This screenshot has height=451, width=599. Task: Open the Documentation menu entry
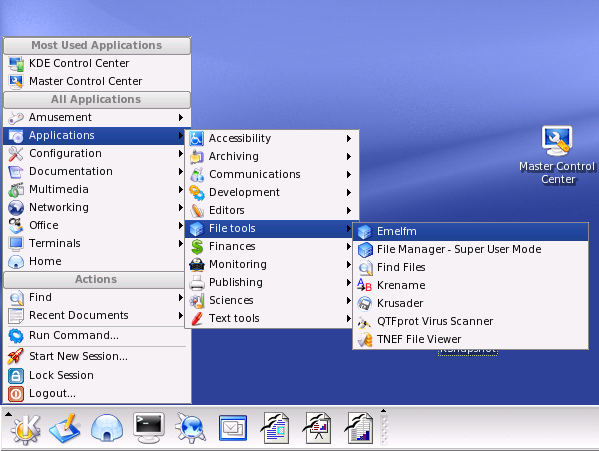coord(95,171)
